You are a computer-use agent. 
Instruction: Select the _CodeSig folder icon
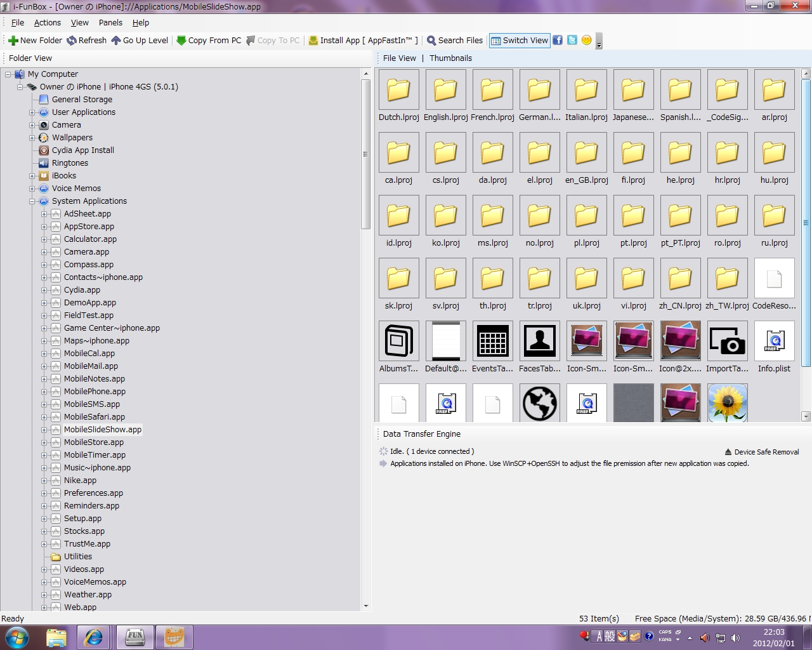pos(727,90)
